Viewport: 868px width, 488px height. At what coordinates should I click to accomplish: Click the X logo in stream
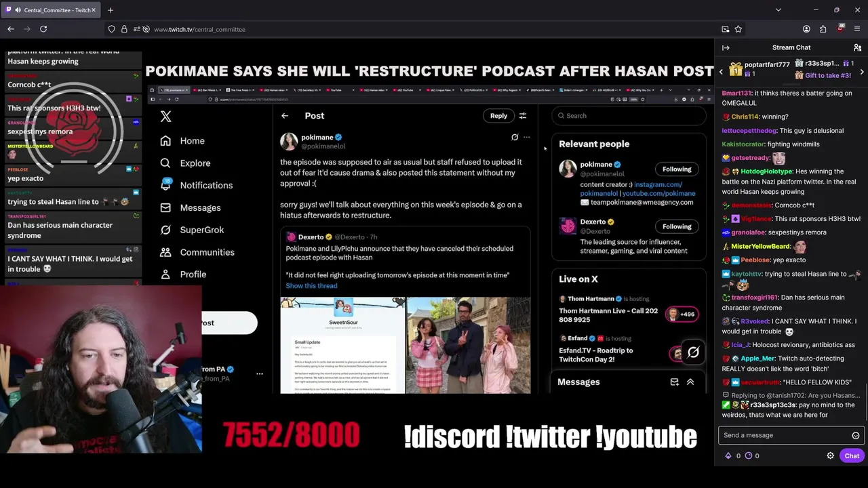pos(165,117)
